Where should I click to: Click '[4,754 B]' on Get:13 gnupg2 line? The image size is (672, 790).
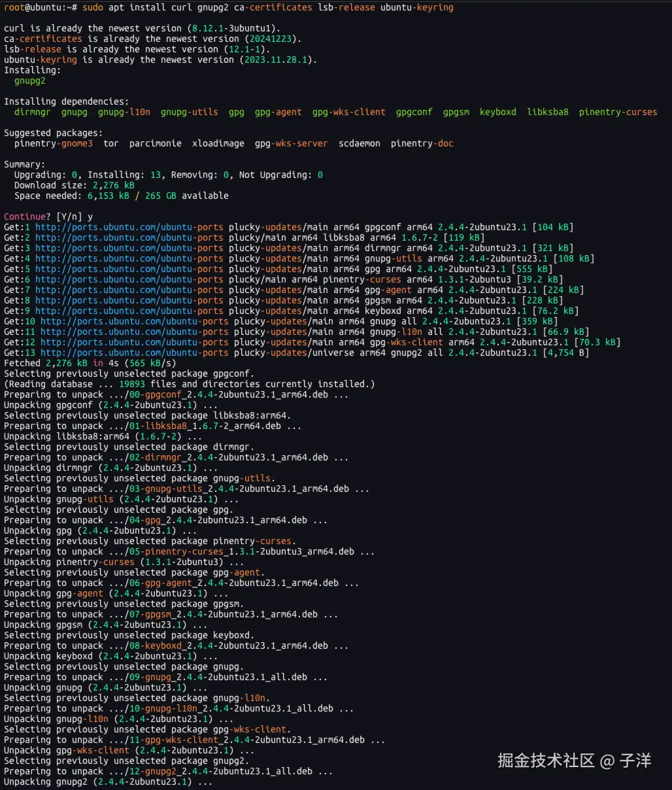566,353
